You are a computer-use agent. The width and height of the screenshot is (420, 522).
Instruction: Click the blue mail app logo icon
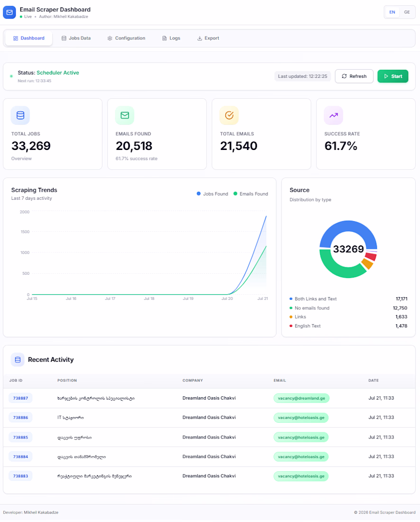[x=9, y=12]
